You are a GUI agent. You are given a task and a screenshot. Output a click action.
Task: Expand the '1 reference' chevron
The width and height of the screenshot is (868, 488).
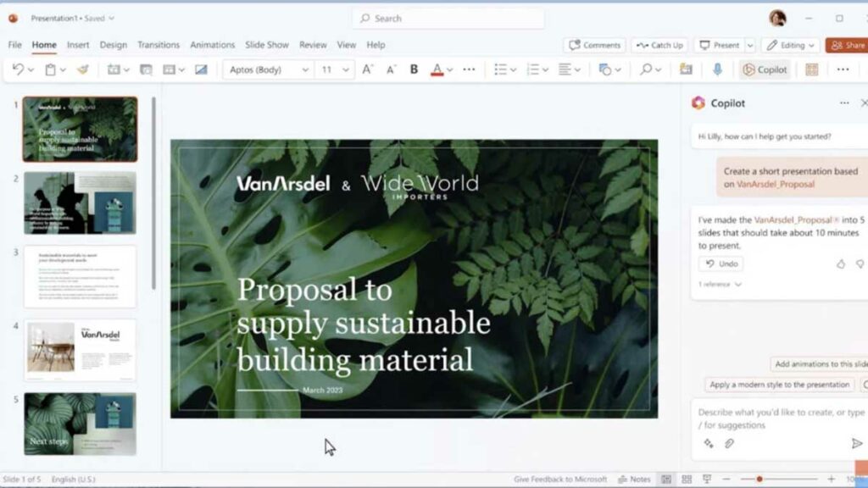[737, 285]
